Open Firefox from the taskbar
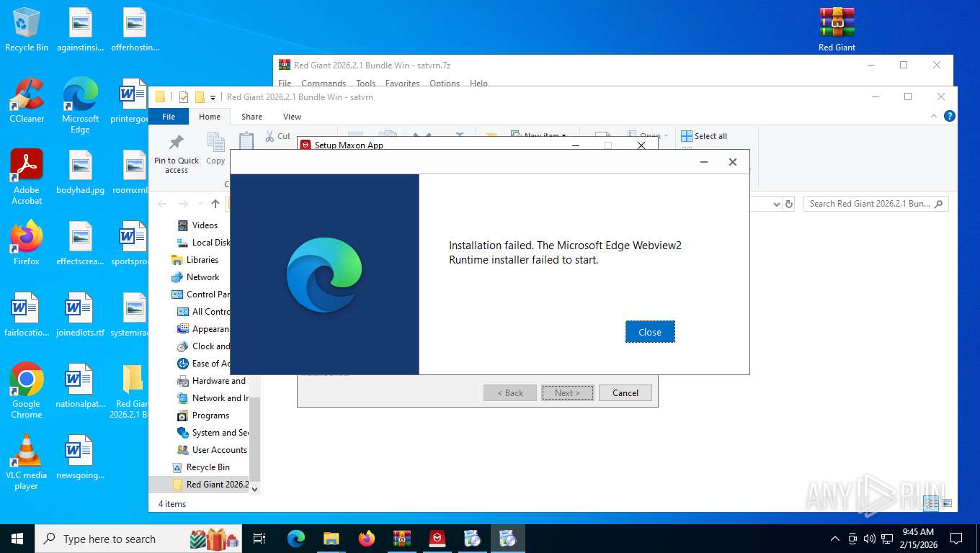The height and width of the screenshot is (553, 980). tap(367, 539)
